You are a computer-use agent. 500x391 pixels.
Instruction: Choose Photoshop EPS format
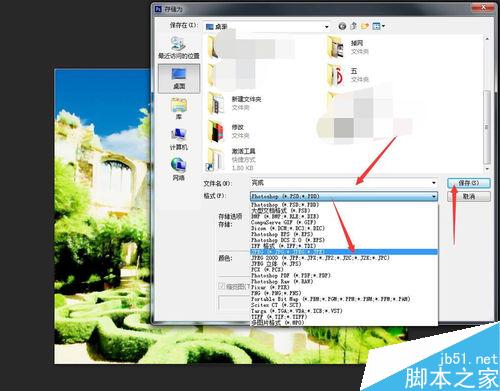pyautogui.click(x=344, y=234)
